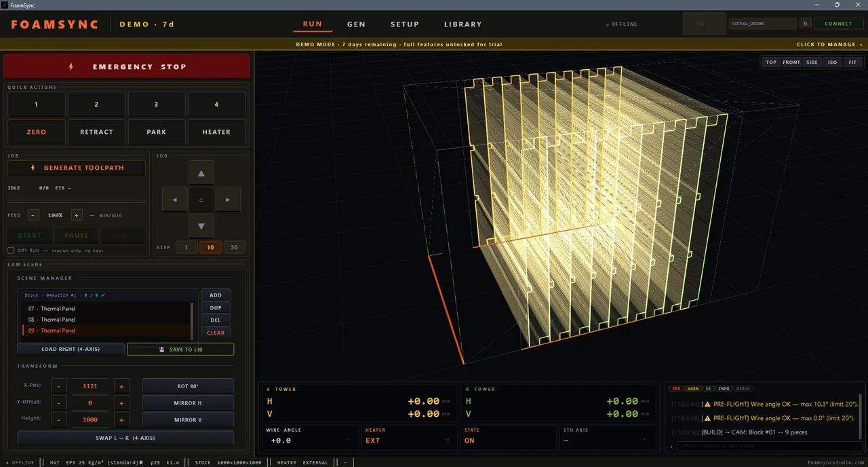The width and height of the screenshot is (868, 467).
Task: Click the Connect button
Action: (839, 24)
